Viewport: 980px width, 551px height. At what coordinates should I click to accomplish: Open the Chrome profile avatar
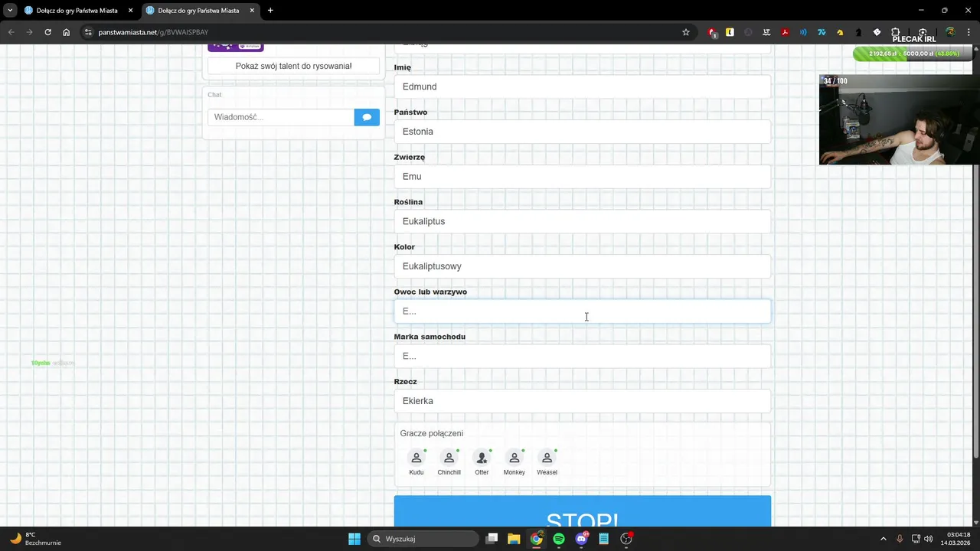point(950,32)
